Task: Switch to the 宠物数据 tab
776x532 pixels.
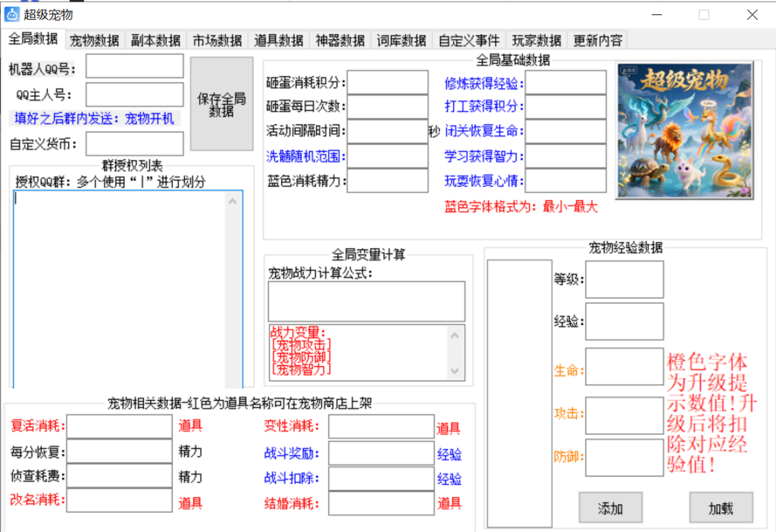Action: click(95, 41)
